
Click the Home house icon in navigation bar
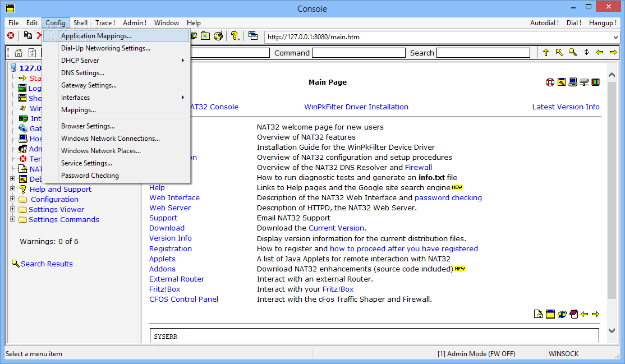pyautogui.click(x=19, y=53)
